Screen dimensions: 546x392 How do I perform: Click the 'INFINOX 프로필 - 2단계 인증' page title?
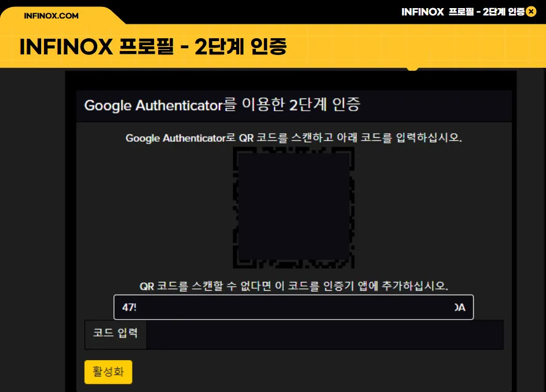tap(153, 46)
